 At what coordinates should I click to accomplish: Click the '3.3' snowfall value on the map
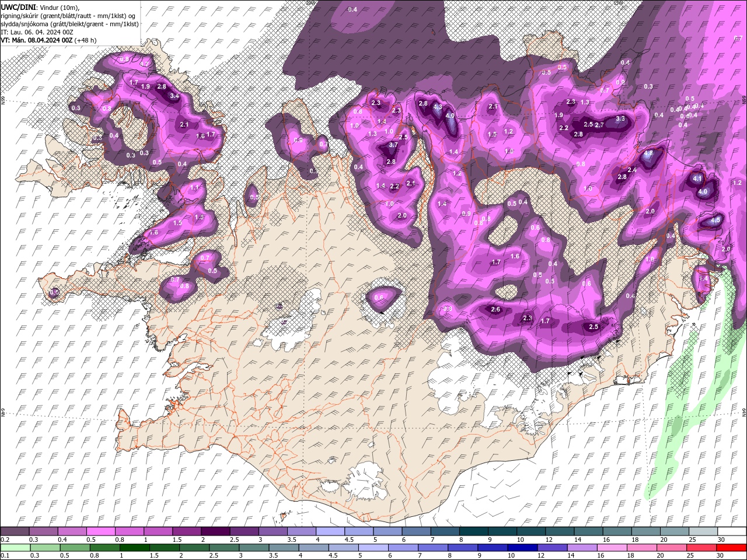tap(620, 118)
